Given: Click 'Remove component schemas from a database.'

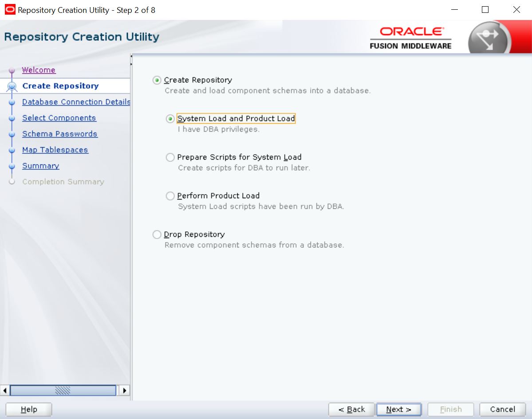Looking at the screenshot, I should (x=254, y=245).
